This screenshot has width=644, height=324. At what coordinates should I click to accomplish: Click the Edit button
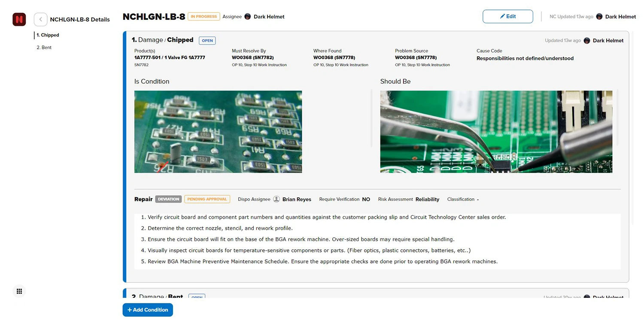(x=507, y=16)
